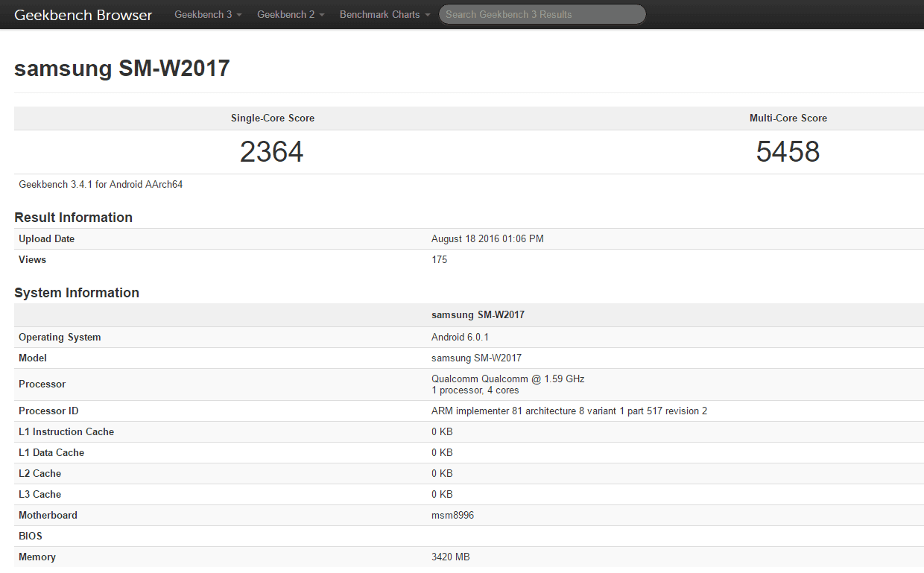Select the Android 6.0.1 value

coord(461,338)
